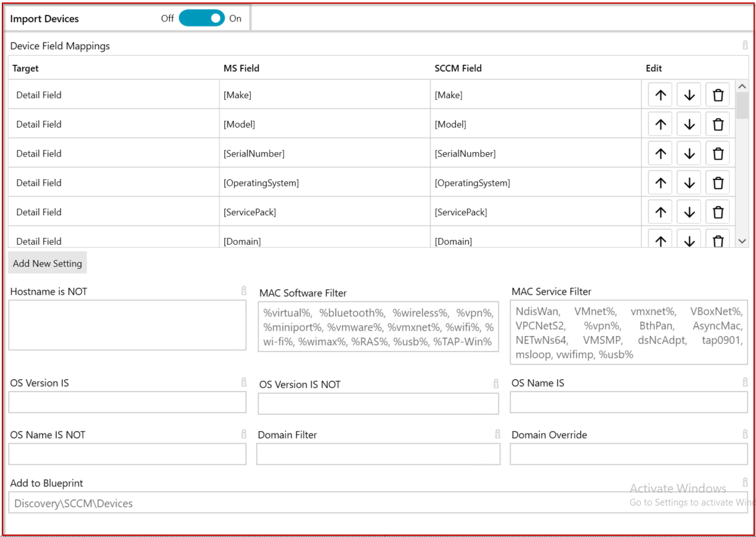756x537 pixels.
Task: Click info icon next to OS Version IS NOT
Action: tap(496, 383)
